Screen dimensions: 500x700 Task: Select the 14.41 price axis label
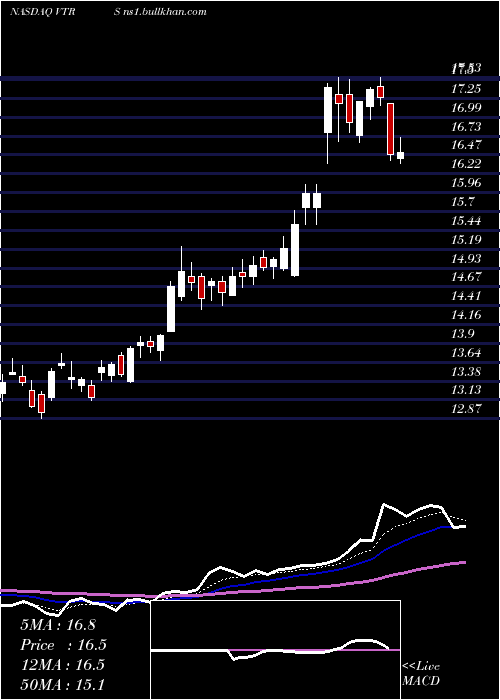pyautogui.click(x=466, y=296)
